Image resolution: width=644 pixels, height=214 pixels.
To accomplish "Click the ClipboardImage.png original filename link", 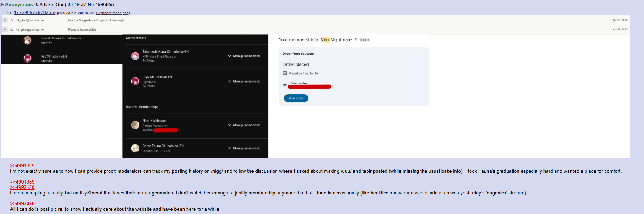I will click(112, 13).
